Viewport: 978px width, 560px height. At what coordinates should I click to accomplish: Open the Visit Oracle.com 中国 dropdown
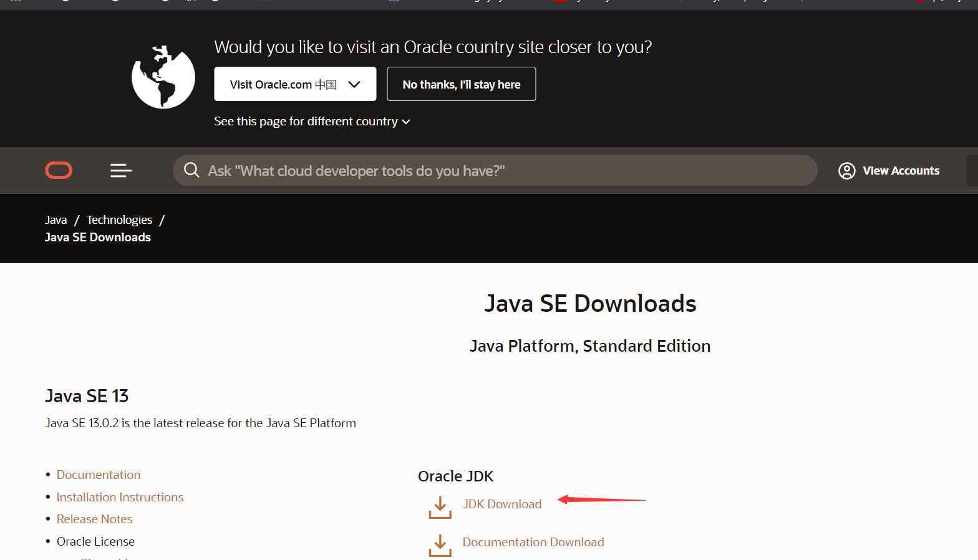coord(295,84)
